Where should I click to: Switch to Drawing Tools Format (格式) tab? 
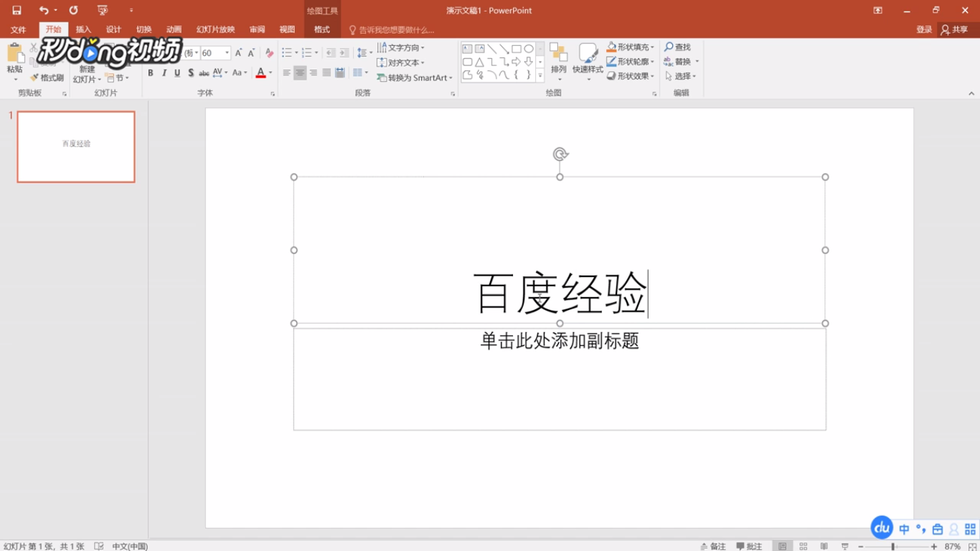(x=322, y=29)
